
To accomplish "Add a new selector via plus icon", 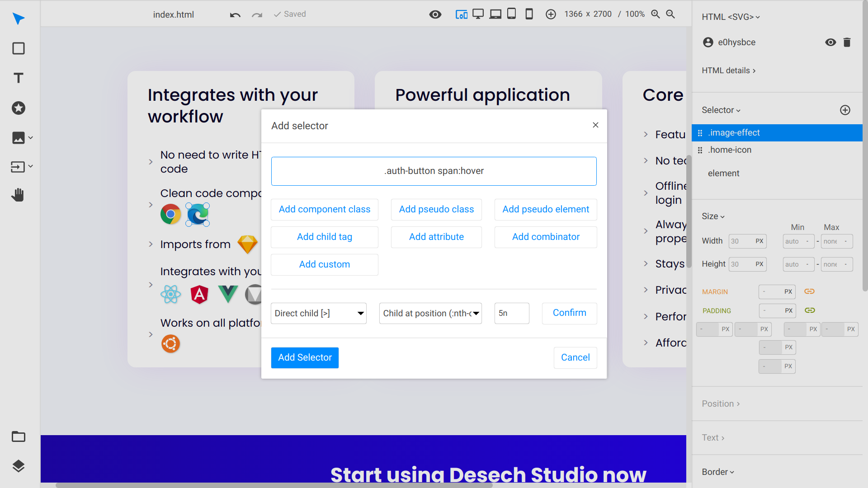I will [x=845, y=110].
